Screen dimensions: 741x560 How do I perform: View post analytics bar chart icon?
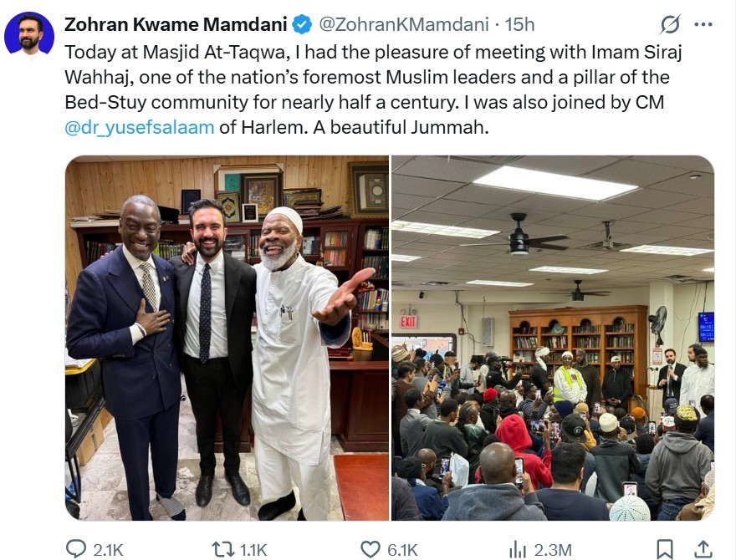pyautogui.click(x=518, y=550)
